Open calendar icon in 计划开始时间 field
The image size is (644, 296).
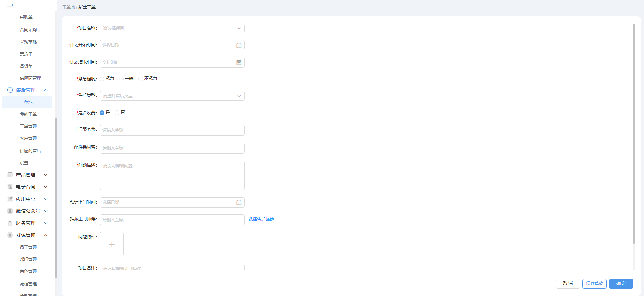(239, 45)
